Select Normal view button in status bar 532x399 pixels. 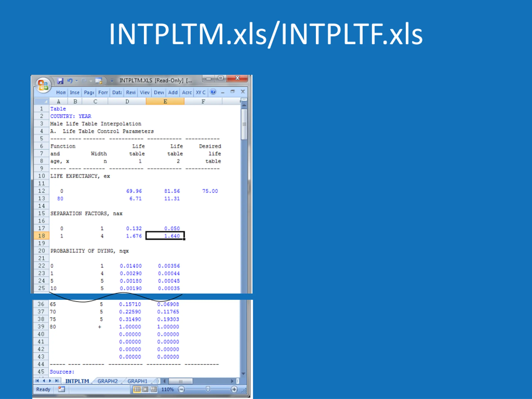[137, 389]
